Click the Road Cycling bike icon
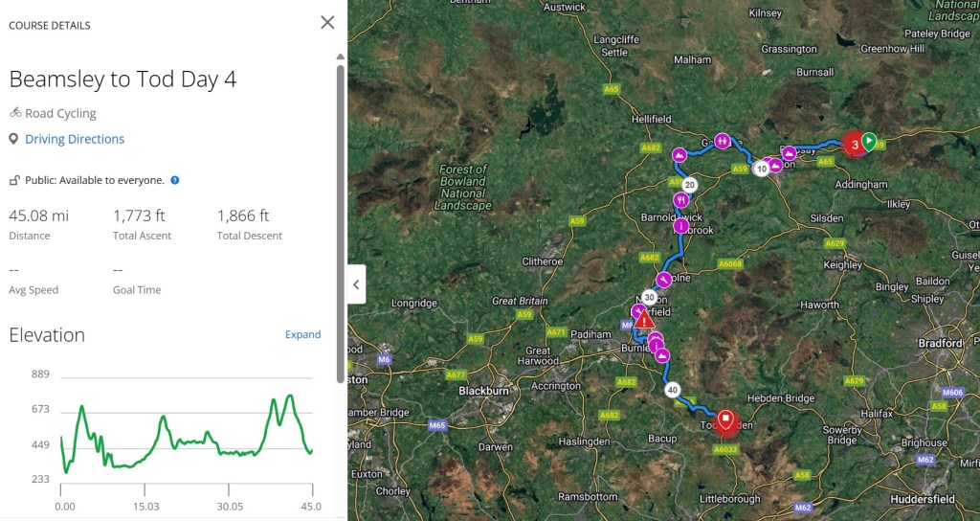The image size is (980, 521). (15, 113)
